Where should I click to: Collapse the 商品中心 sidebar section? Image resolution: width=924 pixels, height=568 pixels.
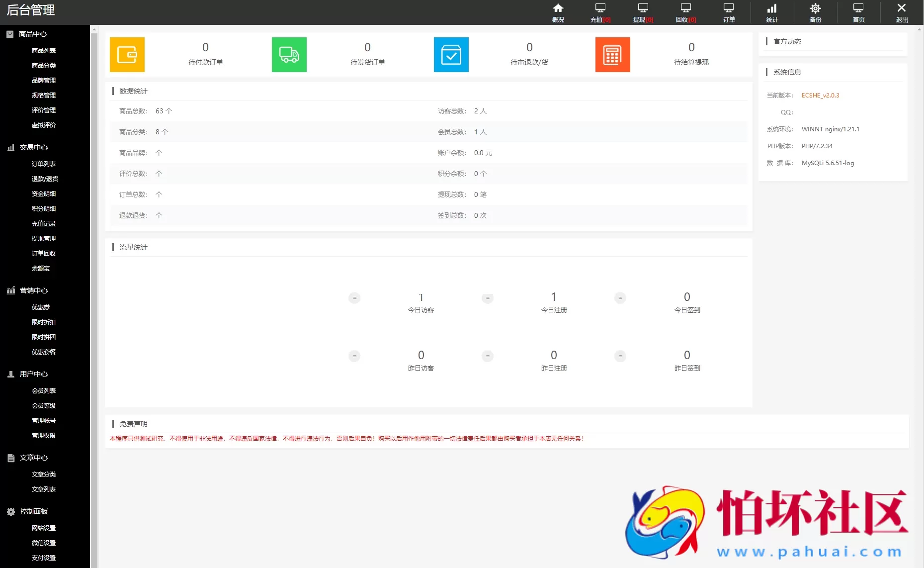(x=33, y=34)
